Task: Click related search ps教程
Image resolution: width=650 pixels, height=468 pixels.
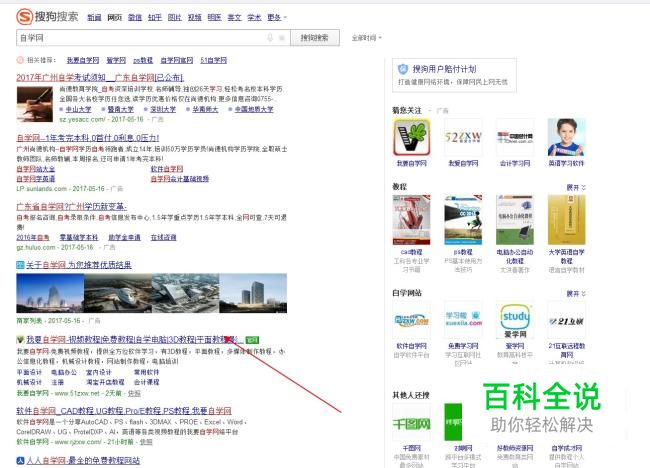Action: 143,60
